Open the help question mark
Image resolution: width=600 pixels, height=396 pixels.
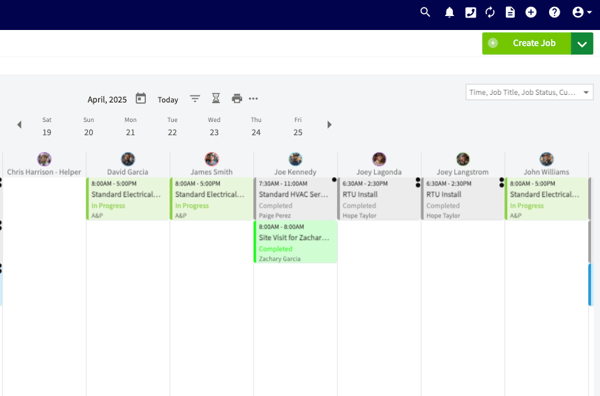click(554, 13)
